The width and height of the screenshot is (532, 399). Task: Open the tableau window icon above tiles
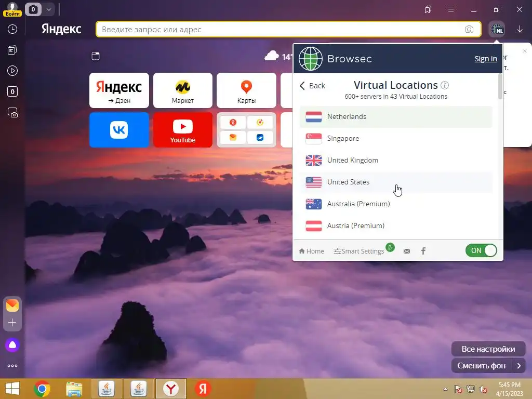click(x=96, y=56)
